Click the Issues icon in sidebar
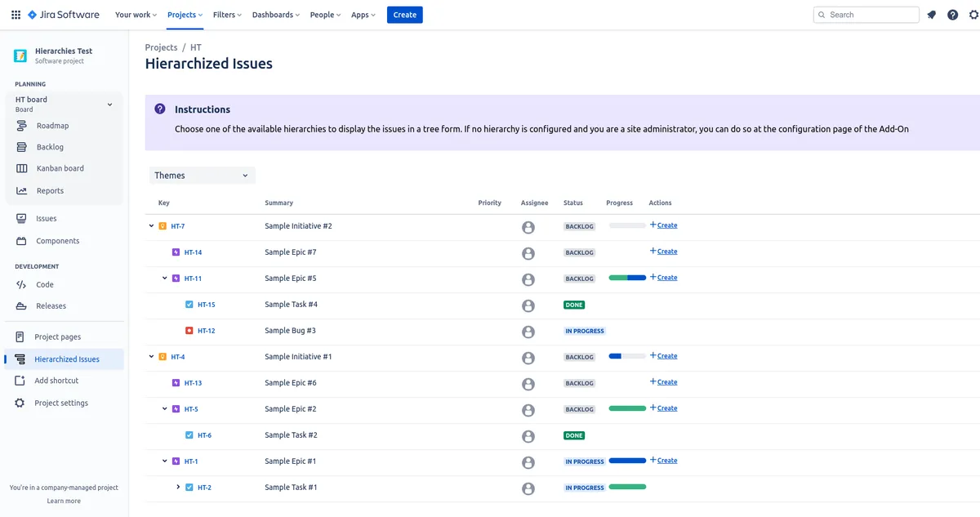The height and width of the screenshot is (517, 980). (20, 218)
